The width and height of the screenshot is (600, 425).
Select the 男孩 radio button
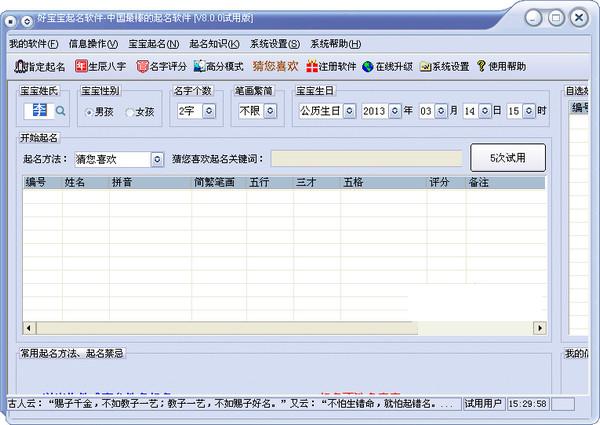[x=89, y=112]
